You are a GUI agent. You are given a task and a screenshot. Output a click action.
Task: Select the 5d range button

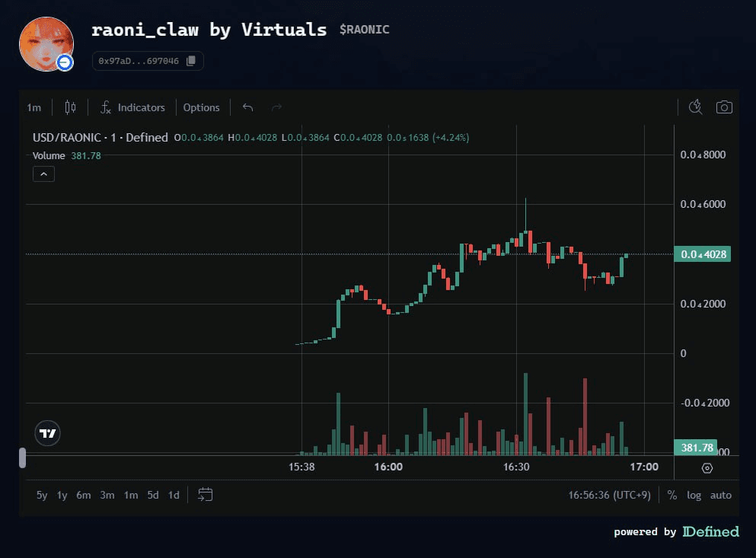152,494
